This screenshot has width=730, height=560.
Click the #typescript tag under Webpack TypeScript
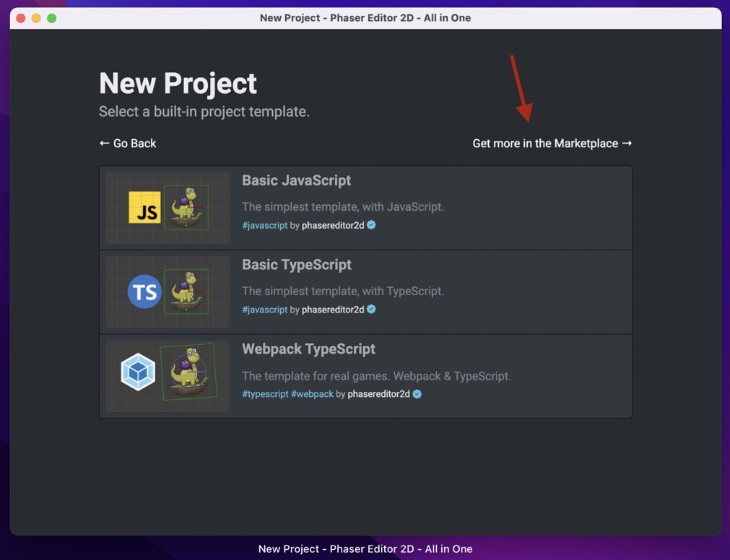click(x=266, y=394)
